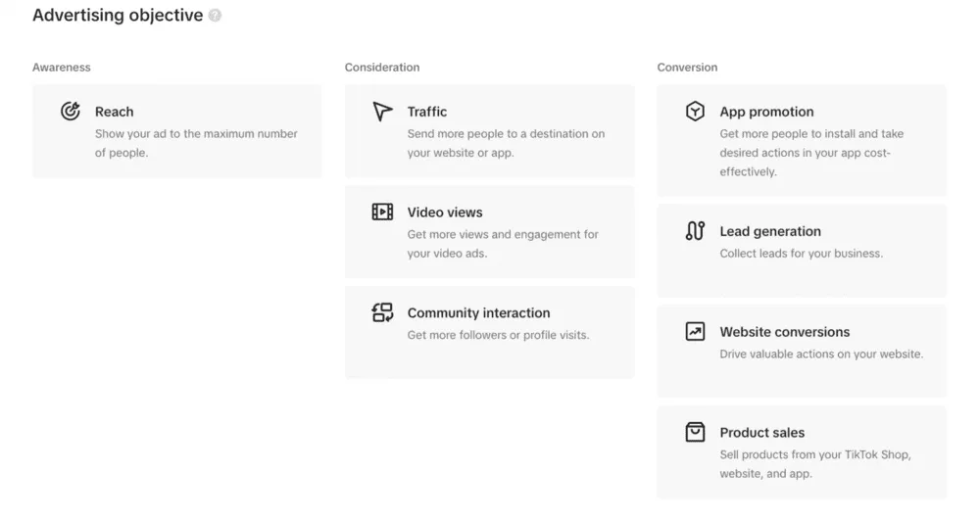Select the Community interaction title
Viewport: 980px width, 519px height.
pyautogui.click(x=478, y=313)
